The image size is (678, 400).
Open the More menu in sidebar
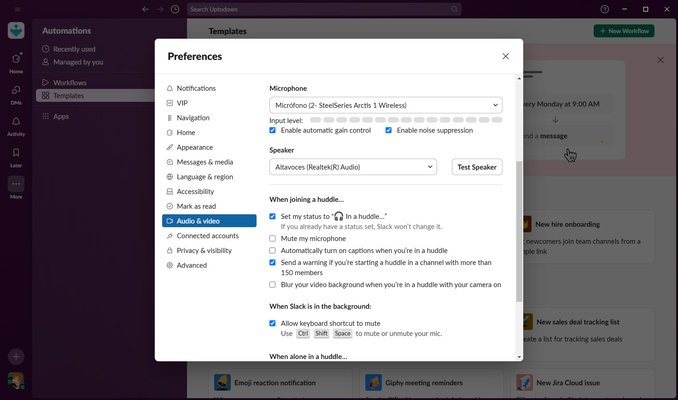(16, 188)
